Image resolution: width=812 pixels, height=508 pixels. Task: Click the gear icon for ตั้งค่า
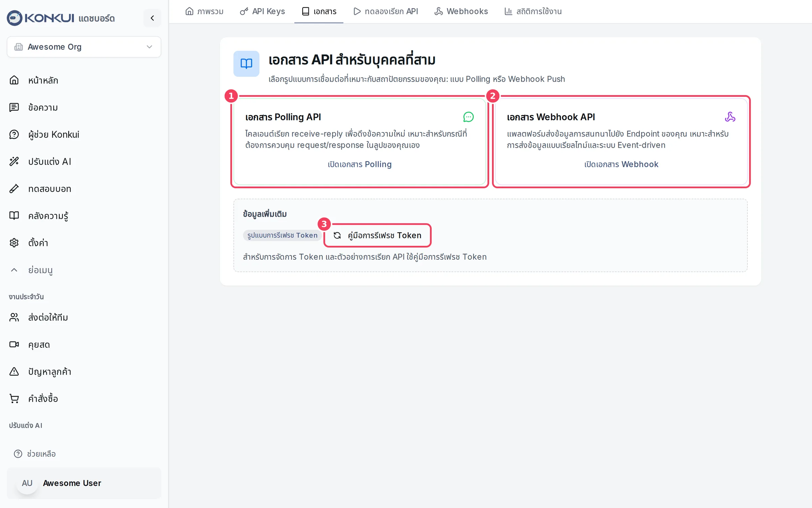(14, 243)
